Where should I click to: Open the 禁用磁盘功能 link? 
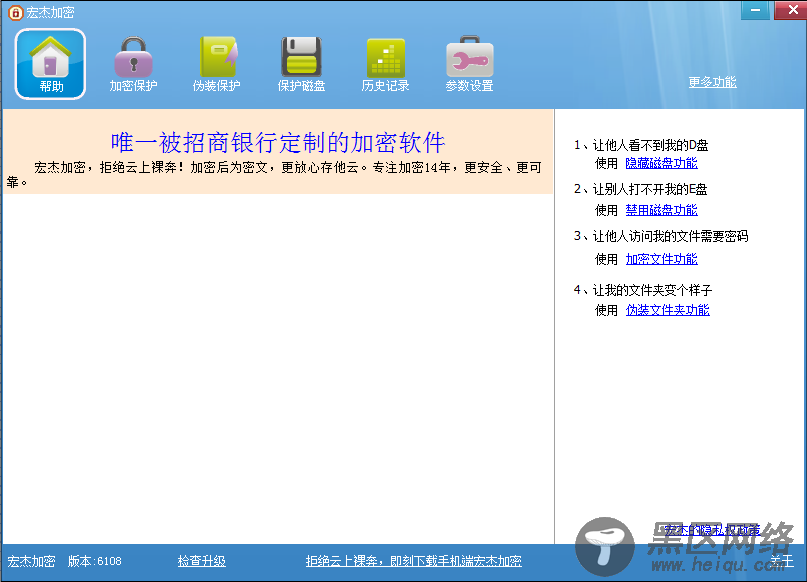[x=661, y=210]
